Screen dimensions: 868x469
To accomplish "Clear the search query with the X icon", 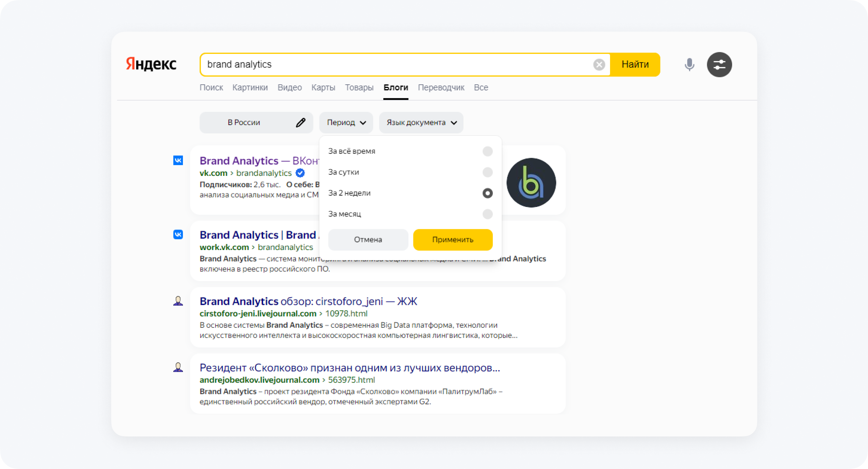I will (x=599, y=65).
